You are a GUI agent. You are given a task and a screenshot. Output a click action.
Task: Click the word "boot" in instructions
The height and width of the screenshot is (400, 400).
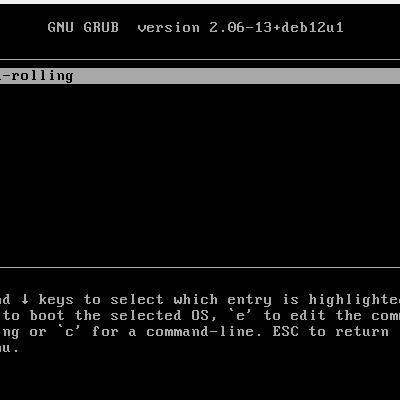pyautogui.click(x=47, y=315)
